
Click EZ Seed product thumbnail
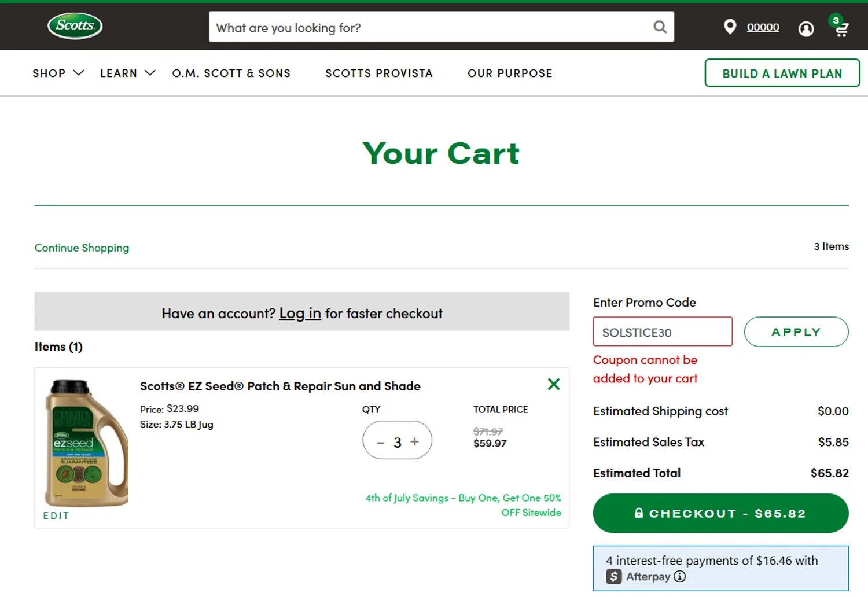[86, 443]
